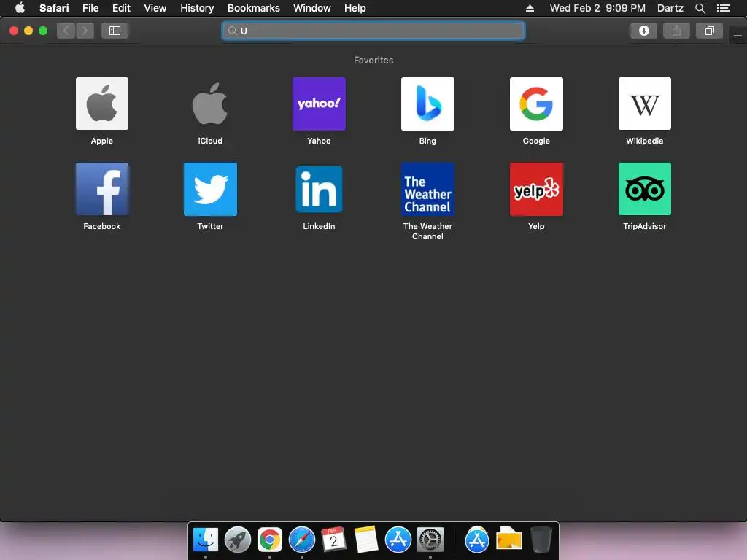Image resolution: width=747 pixels, height=560 pixels.
Task: Go forward with the forward arrow
Action: pyautogui.click(x=85, y=31)
